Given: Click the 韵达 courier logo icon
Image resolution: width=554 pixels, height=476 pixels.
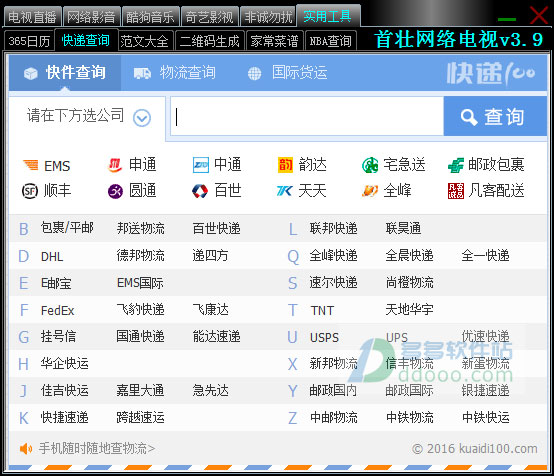Looking at the screenshot, I should (285, 165).
